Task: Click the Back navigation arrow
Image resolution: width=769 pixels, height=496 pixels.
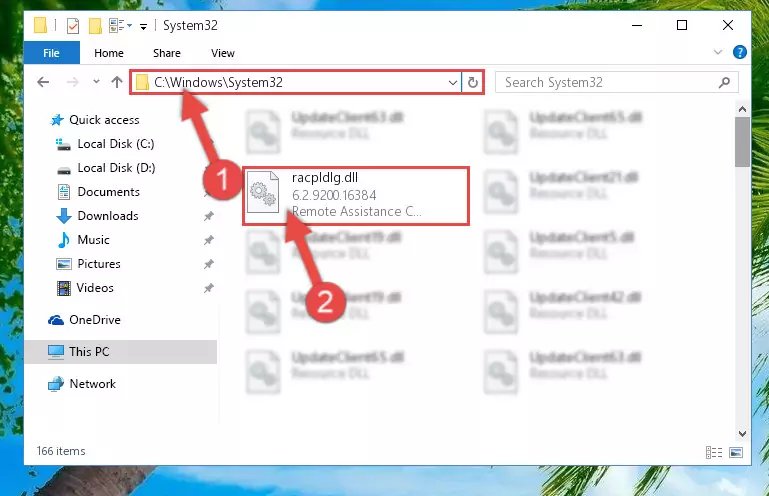Action: click(x=43, y=82)
